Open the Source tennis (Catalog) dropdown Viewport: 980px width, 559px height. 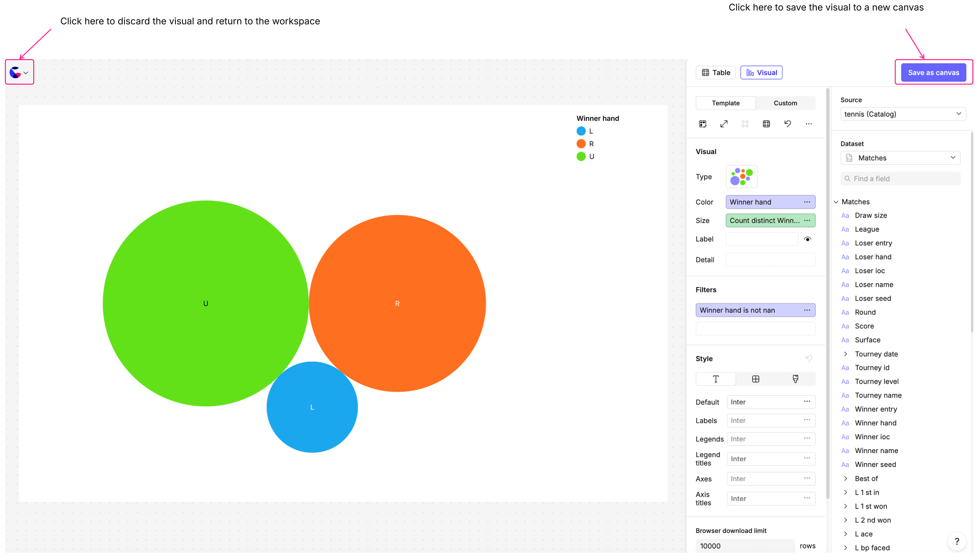click(903, 114)
